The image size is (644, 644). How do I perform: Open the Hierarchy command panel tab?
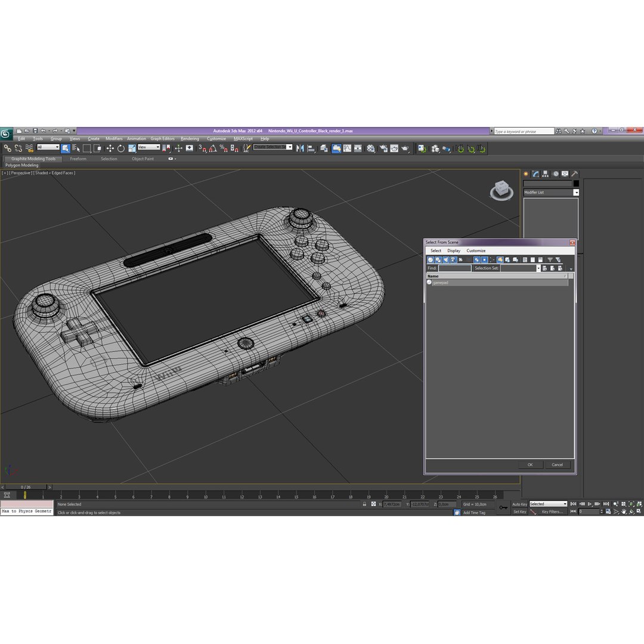546,174
